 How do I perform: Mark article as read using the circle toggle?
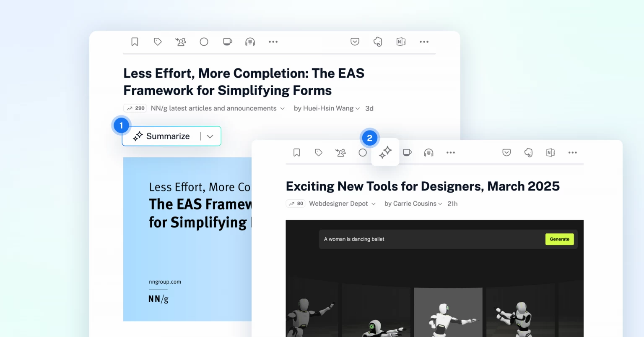tap(204, 42)
